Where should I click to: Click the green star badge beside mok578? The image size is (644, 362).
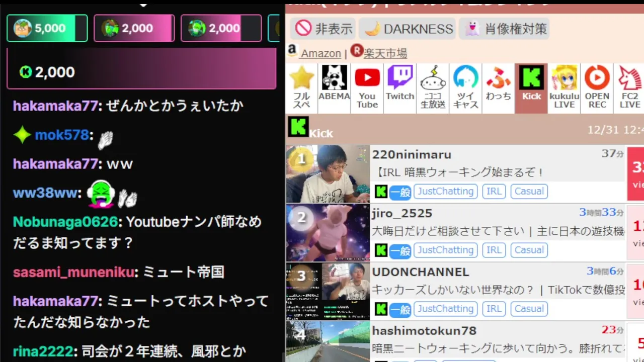[x=22, y=135]
